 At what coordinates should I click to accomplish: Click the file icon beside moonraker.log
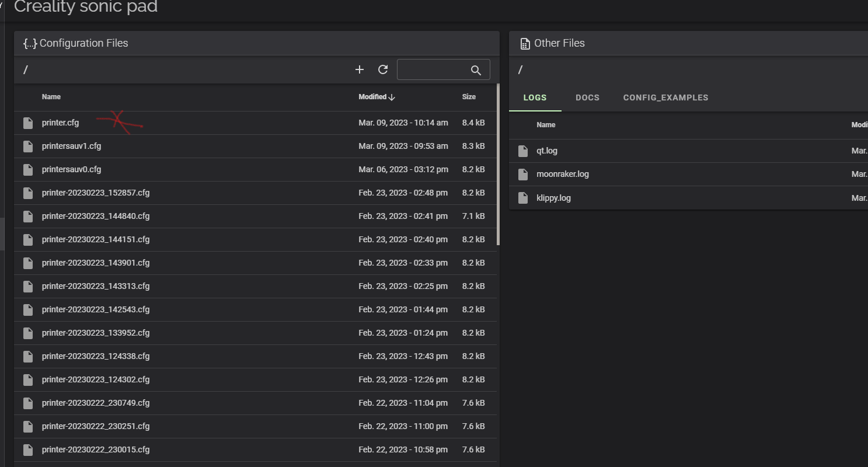tap(523, 174)
